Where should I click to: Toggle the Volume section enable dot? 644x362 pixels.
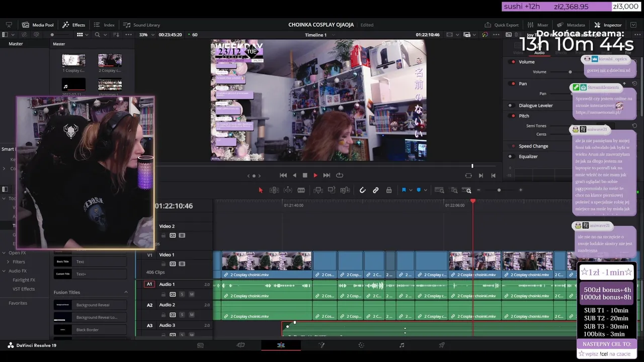[x=513, y=62]
